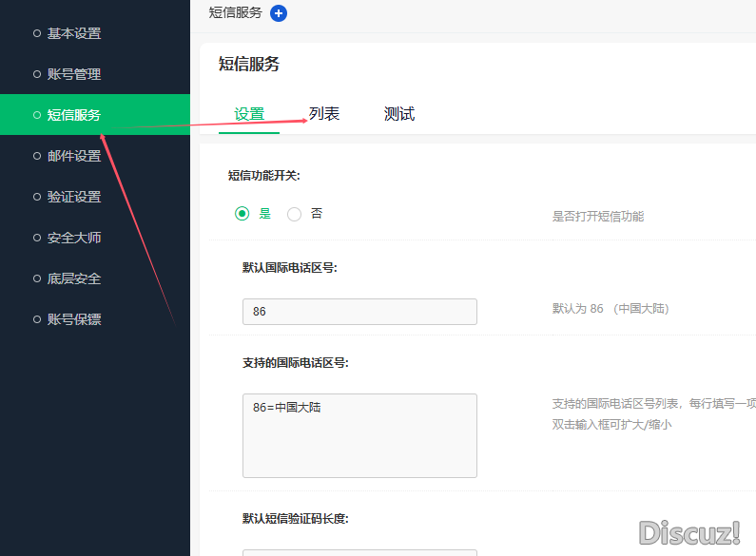Click the 短信服务 breadcrumb at the top
The width and height of the screenshot is (756, 556).
[236, 12]
